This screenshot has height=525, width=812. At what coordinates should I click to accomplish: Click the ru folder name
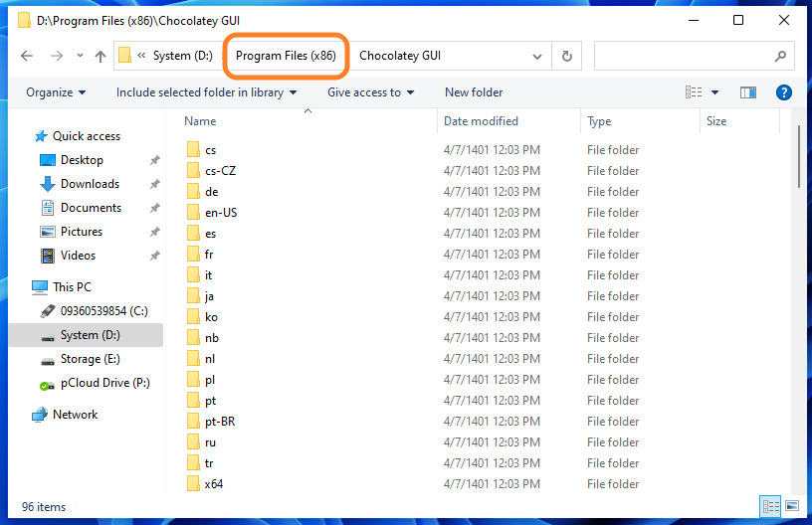click(x=210, y=442)
